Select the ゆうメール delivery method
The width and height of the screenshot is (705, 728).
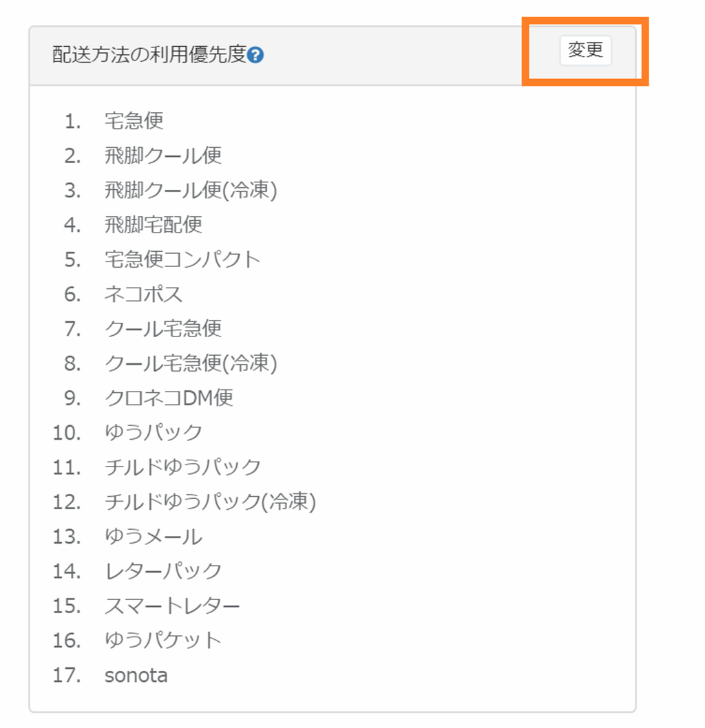click(153, 536)
